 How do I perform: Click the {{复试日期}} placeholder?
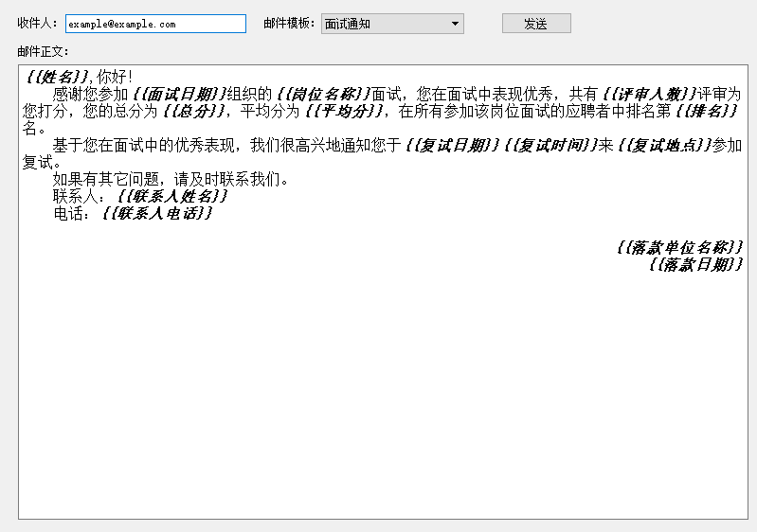[452, 145]
